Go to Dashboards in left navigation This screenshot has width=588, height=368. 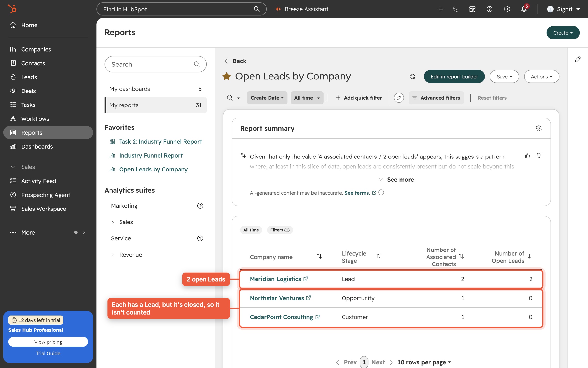click(x=48, y=147)
